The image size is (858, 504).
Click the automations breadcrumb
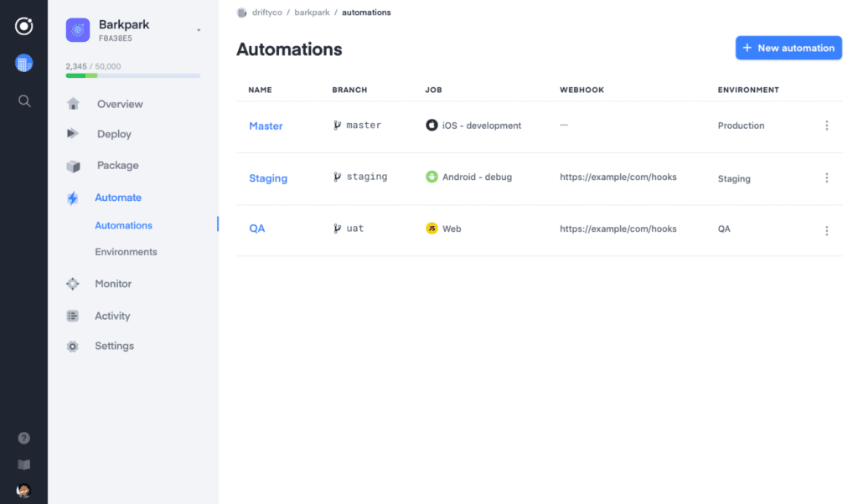click(x=366, y=13)
